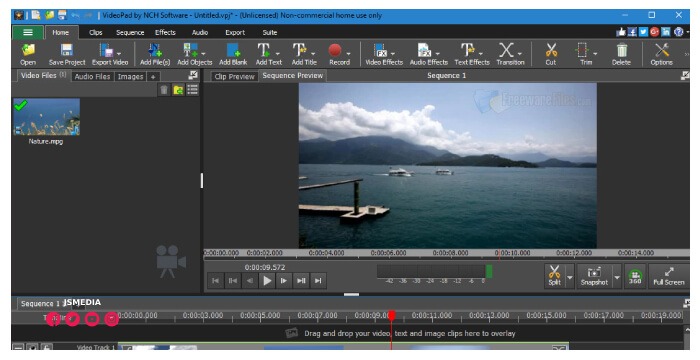
Task: Open the Suite ribbon tab
Action: 270,32
